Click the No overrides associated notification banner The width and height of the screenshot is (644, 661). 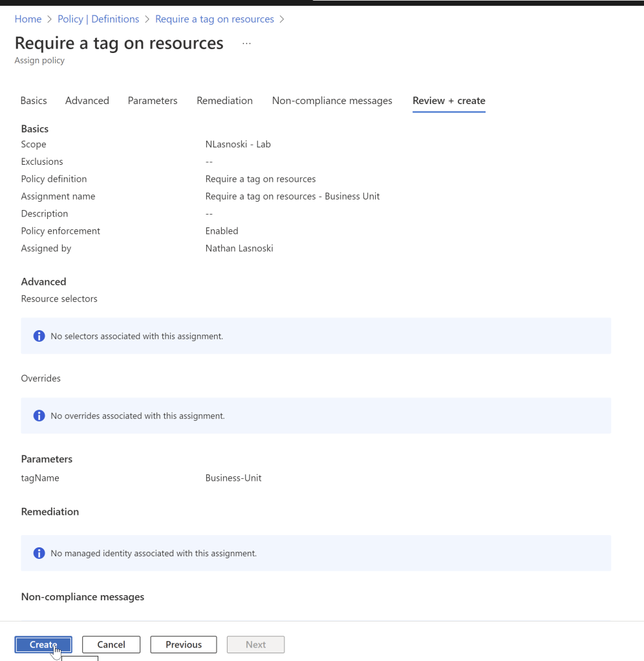[316, 415]
